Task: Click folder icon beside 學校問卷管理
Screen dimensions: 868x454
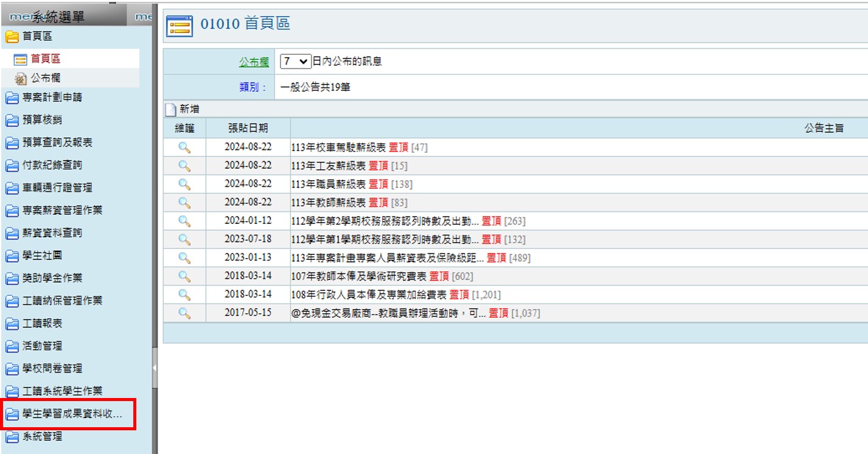Action: click(x=12, y=369)
